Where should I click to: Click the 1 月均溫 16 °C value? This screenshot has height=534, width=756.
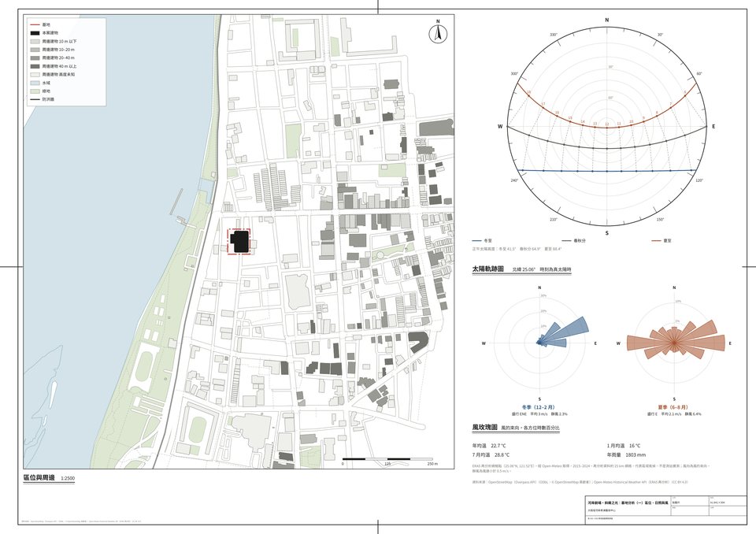[624, 446]
